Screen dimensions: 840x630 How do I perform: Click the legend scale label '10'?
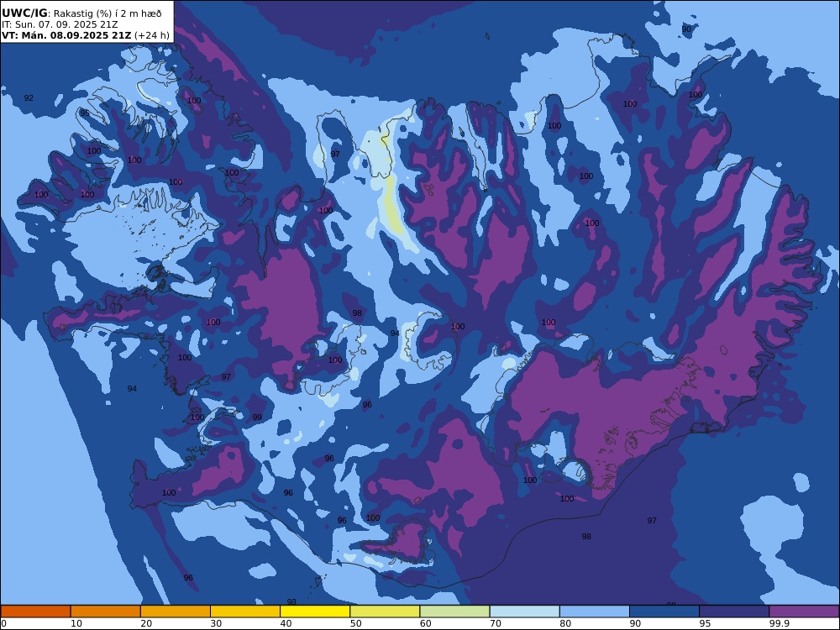[x=76, y=623]
